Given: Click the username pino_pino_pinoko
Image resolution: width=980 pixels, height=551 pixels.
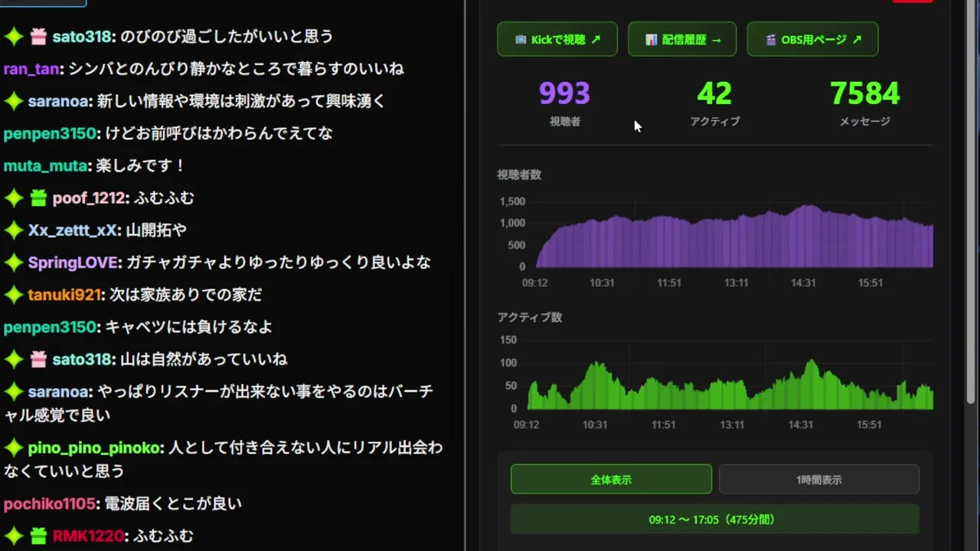Looking at the screenshot, I should point(94,448).
